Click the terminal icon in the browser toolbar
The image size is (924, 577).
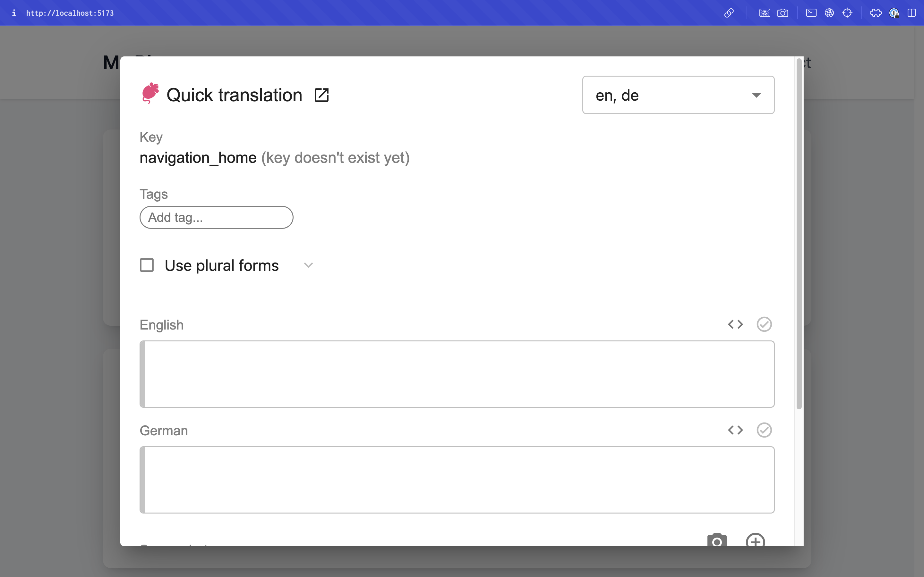point(811,13)
